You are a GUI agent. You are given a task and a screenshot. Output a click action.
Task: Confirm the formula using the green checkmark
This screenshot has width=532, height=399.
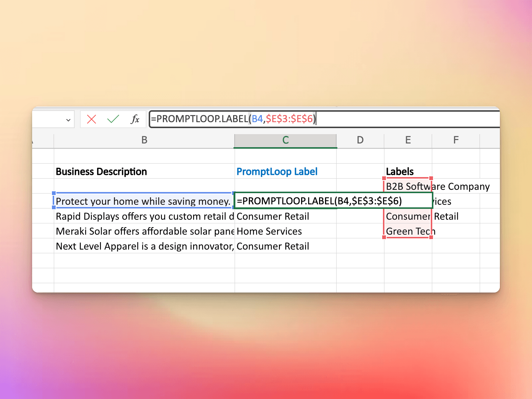113,119
